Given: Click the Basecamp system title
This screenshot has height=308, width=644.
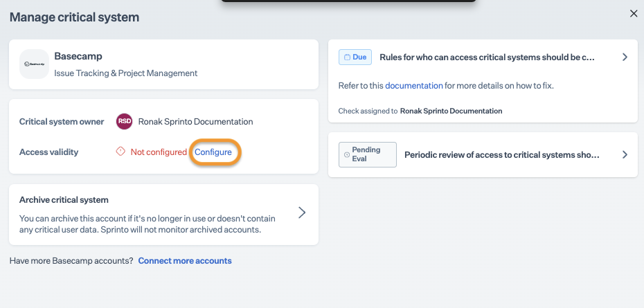Looking at the screenshot, I should pos(78,56).
